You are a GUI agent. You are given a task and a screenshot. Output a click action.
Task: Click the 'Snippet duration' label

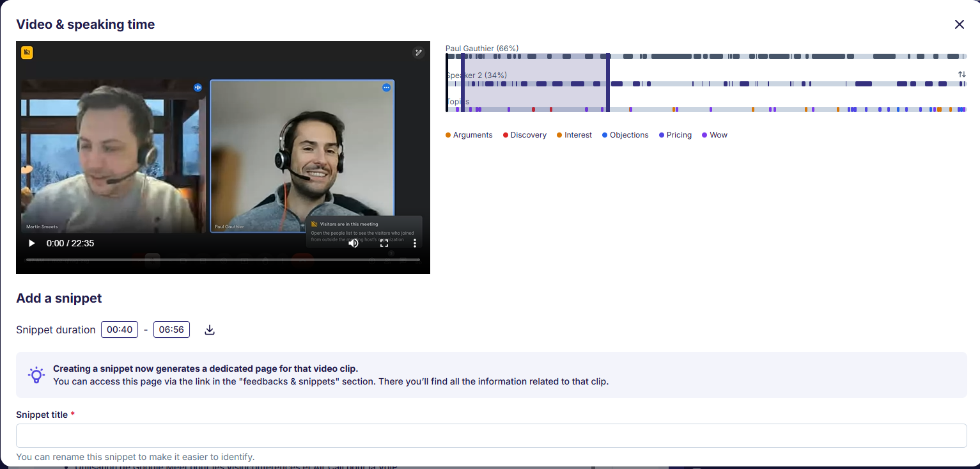[x=56, y=330]
